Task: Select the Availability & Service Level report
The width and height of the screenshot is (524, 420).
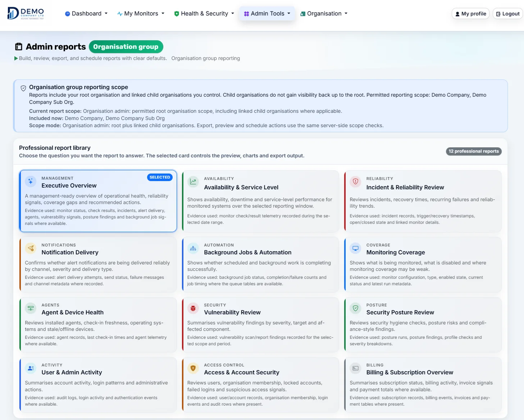Action: (260, 201)
